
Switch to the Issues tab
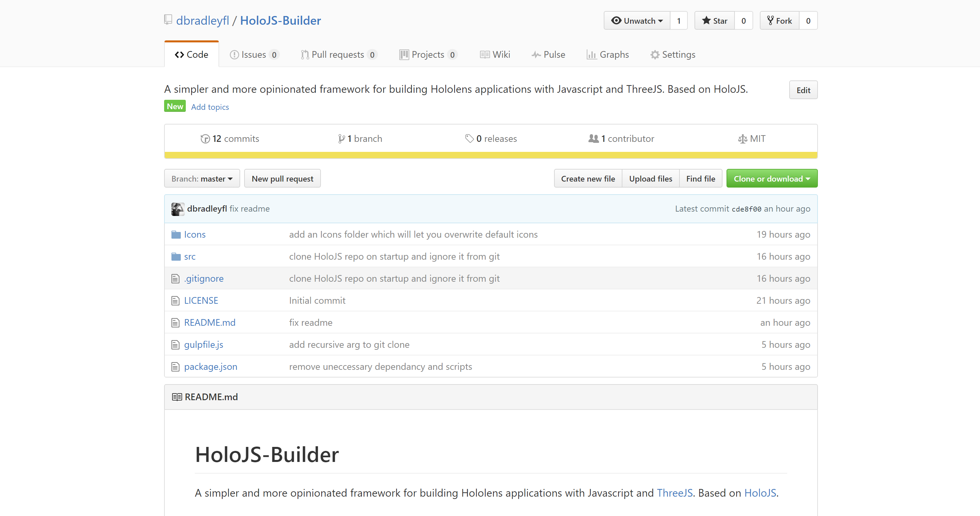(254, 55)
